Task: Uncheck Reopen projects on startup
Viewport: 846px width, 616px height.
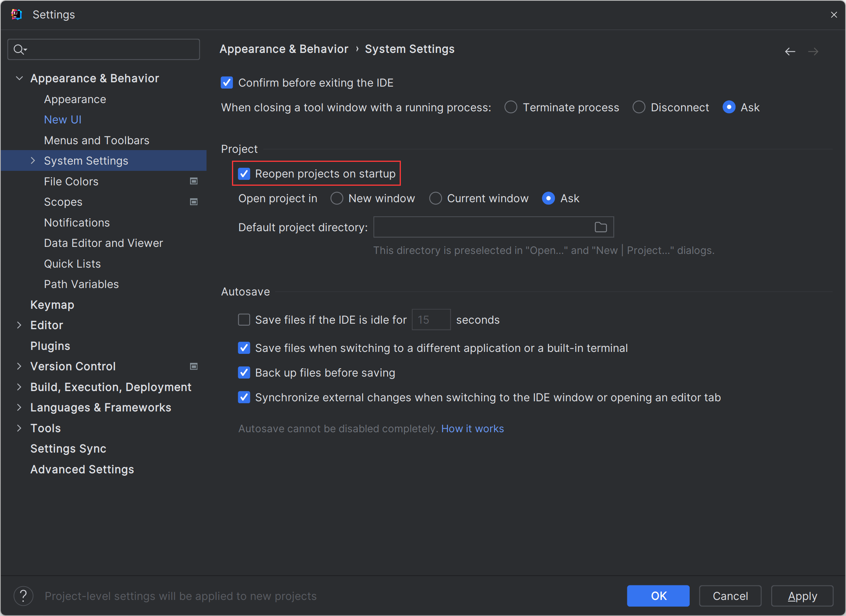Action: pyautogui.click(x=244, y=174)
